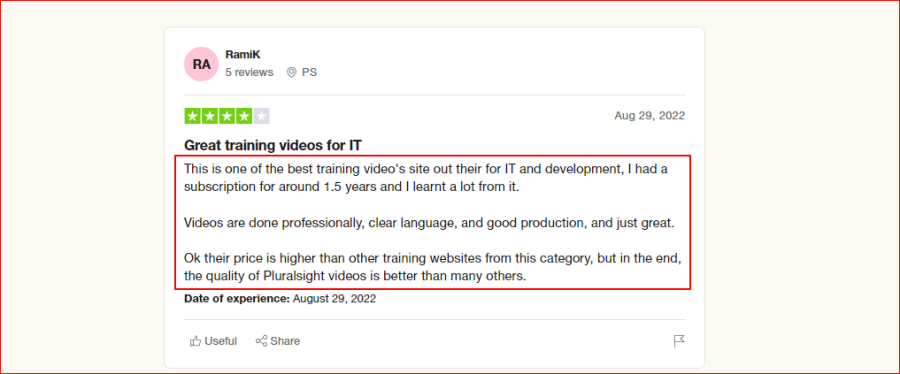The image size is (900, 374).
Task: Select sentence 'Videos are done professionally'
Action: (x=429, y=223)
